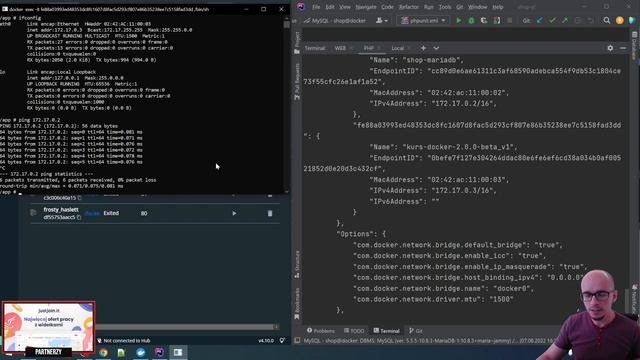This screenshot has width=640, height=360.
Task: Click the gray Stop button in PhpStorm toolbar
Action: pyautogui.click(x=509, y=20)
